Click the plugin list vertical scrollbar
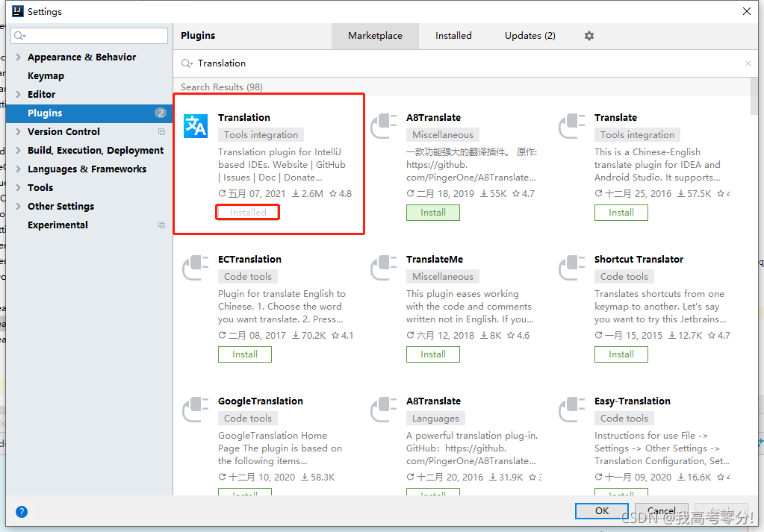This screenshot has width=764, height=532. (754, 96)
